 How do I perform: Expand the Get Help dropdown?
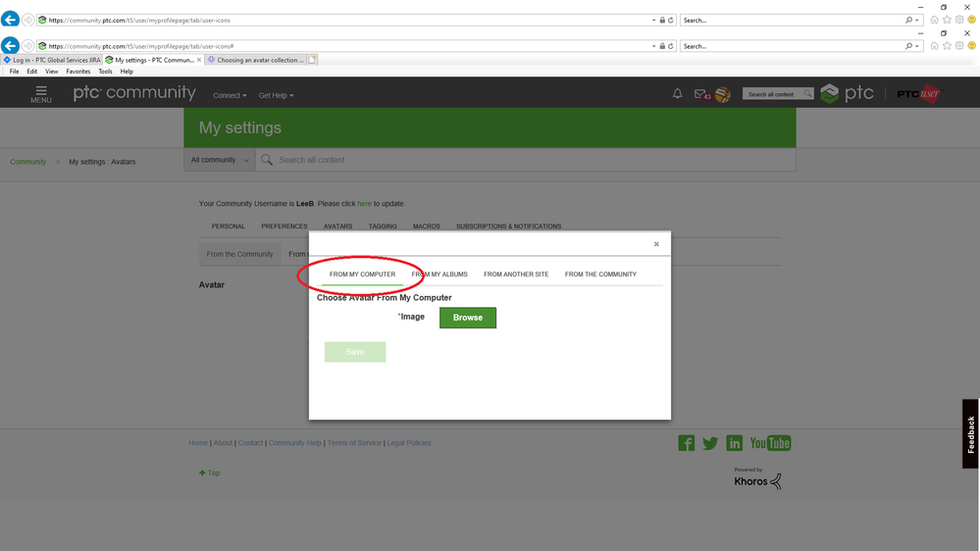click(x=276, y=95)
